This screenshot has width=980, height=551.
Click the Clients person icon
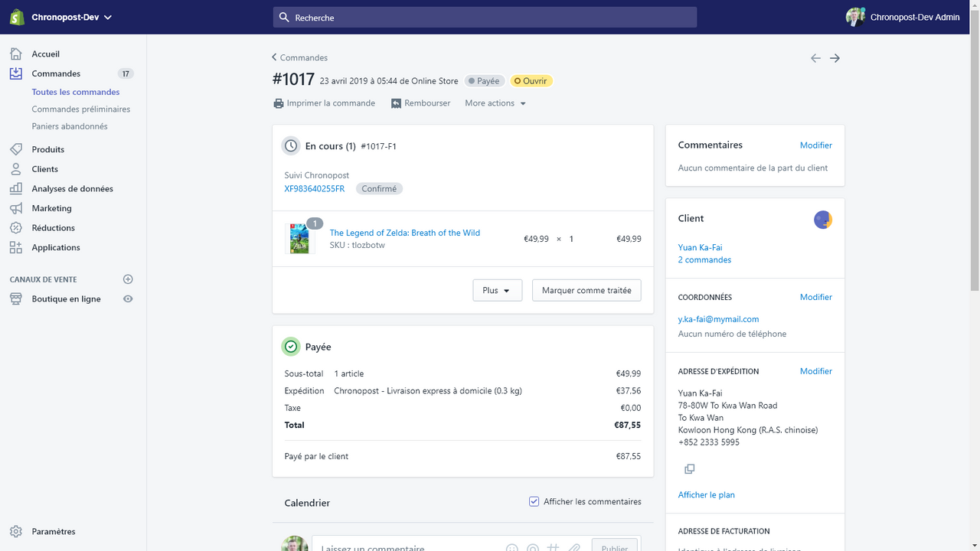click(x=16, y=169)
